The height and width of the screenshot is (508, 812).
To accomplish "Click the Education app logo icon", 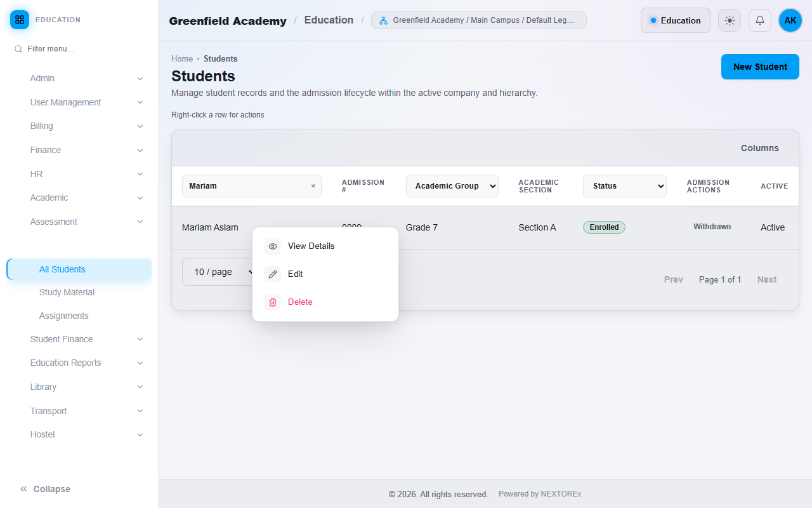I will pos(20,20).
